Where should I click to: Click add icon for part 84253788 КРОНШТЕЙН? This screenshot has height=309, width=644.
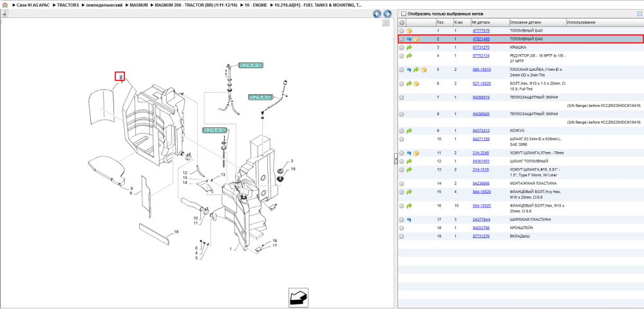pyautogui.click(x=402, y=228)
